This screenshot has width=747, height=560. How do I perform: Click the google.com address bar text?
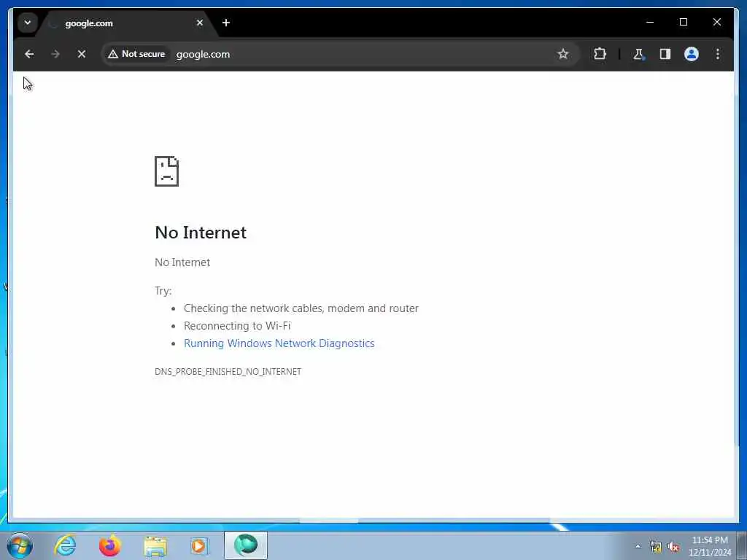(203, 54)
